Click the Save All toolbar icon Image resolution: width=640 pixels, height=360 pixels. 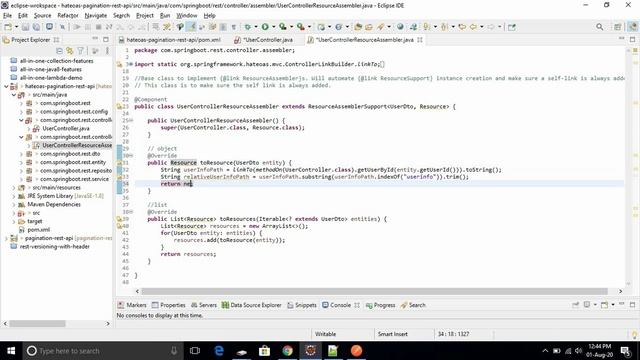36,27
